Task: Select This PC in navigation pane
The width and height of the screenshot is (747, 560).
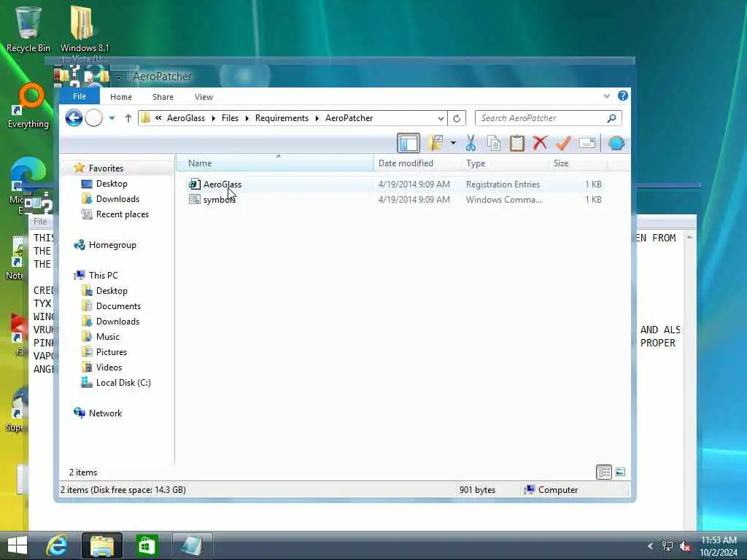Action: 103,275
